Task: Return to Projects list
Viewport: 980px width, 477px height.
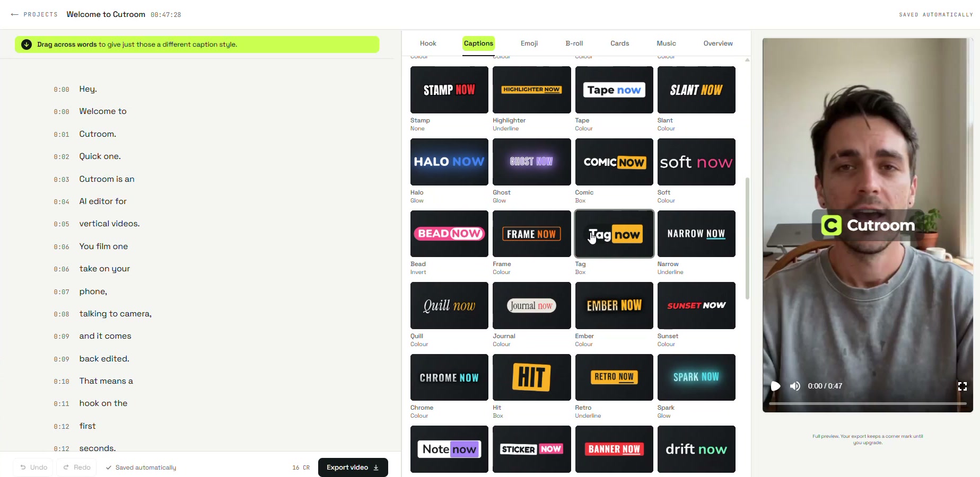Action: 34,14
